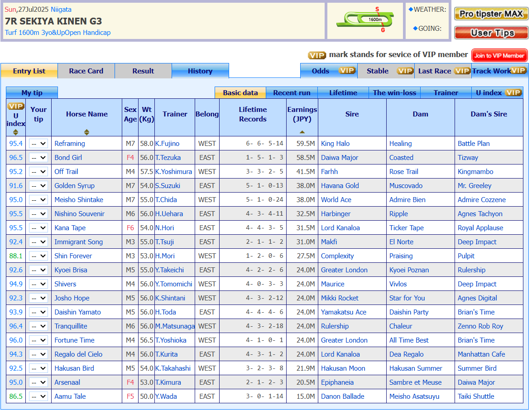
Task: Switch to Race Card tab
Action: click(x=86, y=71)
